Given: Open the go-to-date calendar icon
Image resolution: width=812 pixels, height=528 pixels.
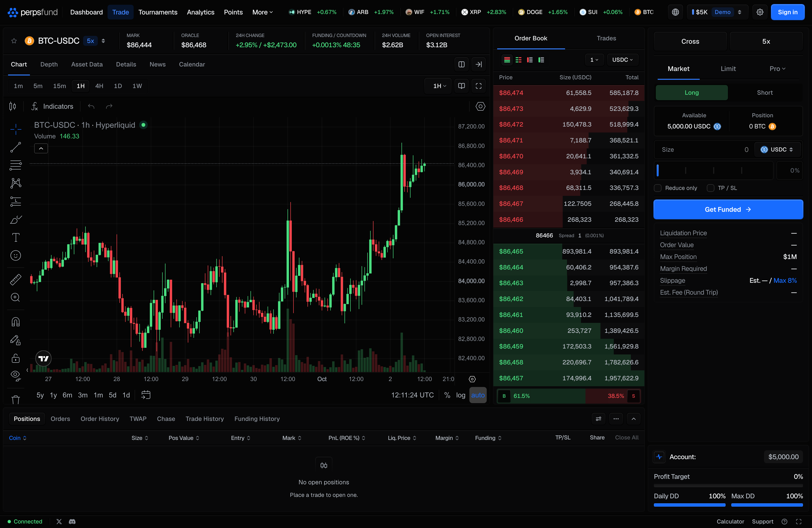Looking at the screenshot, I should pos(146,395).
